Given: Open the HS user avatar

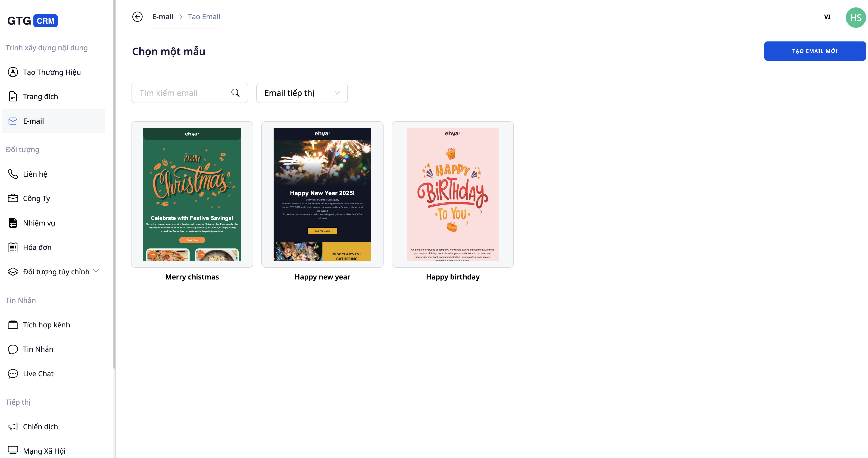Looking at the screenshot, I should point(855,18).
